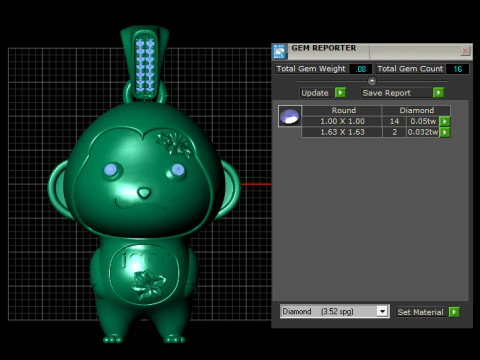Screen dimensions: 480x360
Task: Click the Total Gem Weight label
Action: pyautogui.click(x=311, y=69)
